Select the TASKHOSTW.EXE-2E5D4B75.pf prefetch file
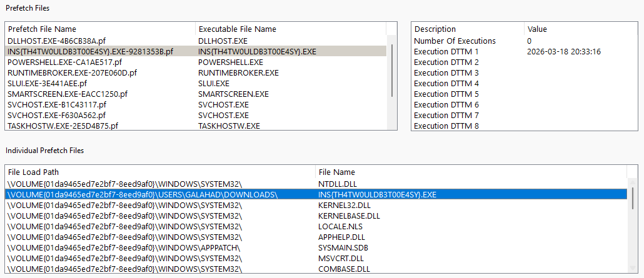The height and width of the screenshot is (278, 644). tap(63, 126)
